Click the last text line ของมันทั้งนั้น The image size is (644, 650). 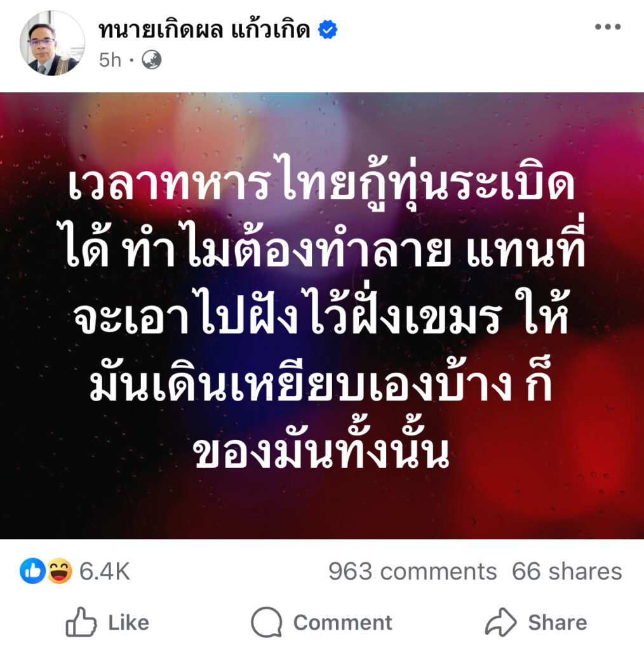(x=321, y=448)
